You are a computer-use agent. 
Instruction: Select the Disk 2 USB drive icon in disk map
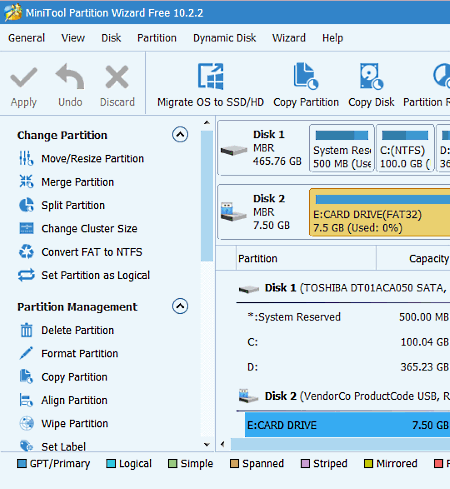coord(233,212)
